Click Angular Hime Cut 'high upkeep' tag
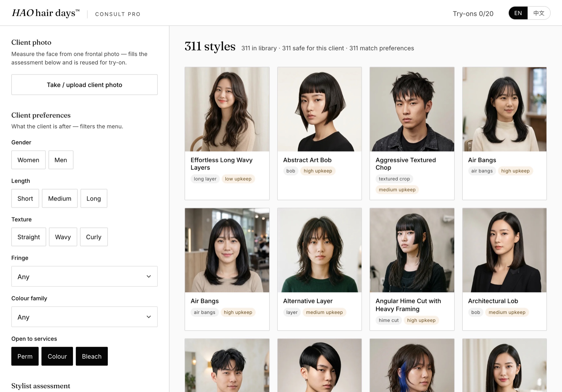 pyautogui.click(x=421, y=320)
